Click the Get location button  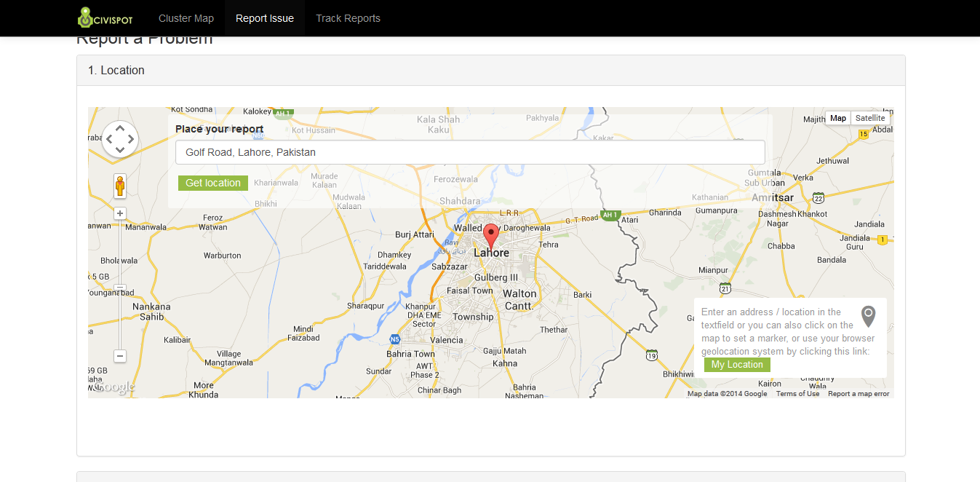pos(213,183)
